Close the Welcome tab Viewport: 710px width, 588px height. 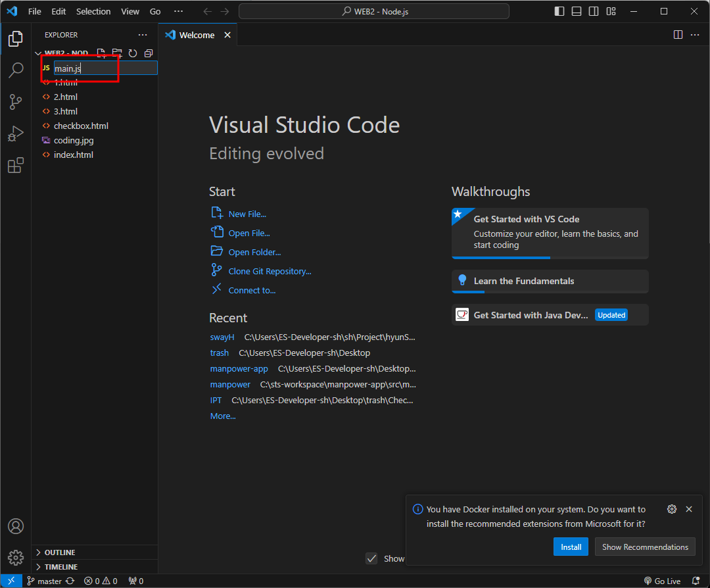point(227,35)
